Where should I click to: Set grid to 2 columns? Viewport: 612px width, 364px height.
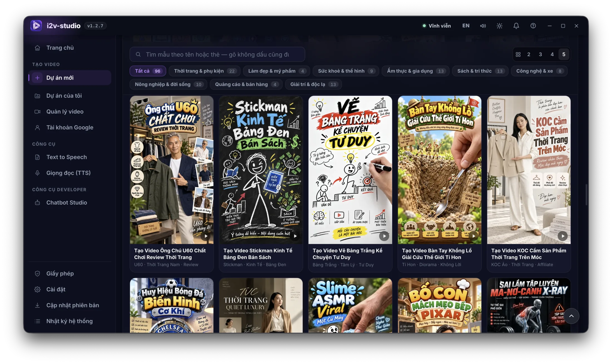[529, 54]
